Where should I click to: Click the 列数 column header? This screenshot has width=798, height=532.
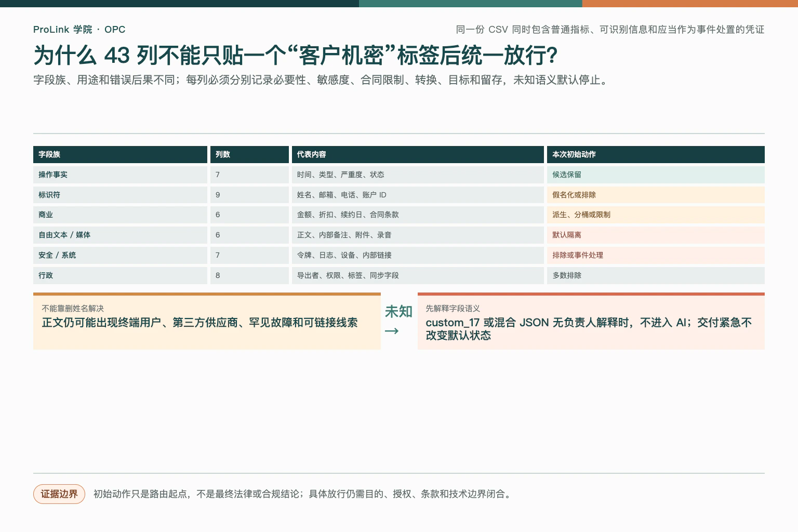point(249,154)
